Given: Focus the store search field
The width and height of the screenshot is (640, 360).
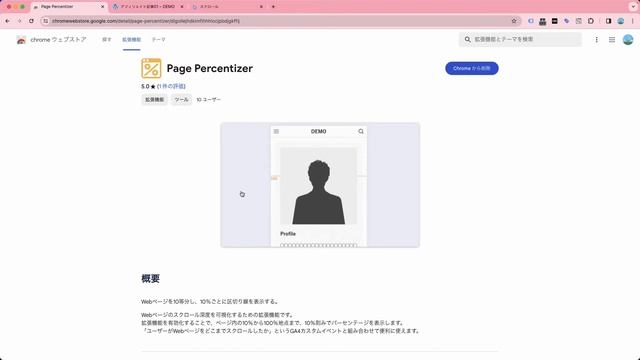Looking at the screenshot, I should (x=520, y=39).
